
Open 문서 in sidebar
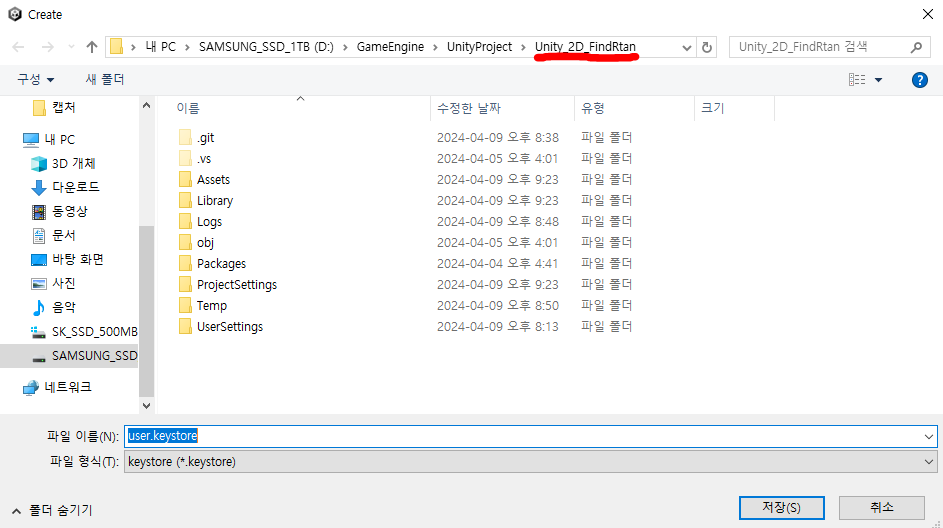point(63,235)
